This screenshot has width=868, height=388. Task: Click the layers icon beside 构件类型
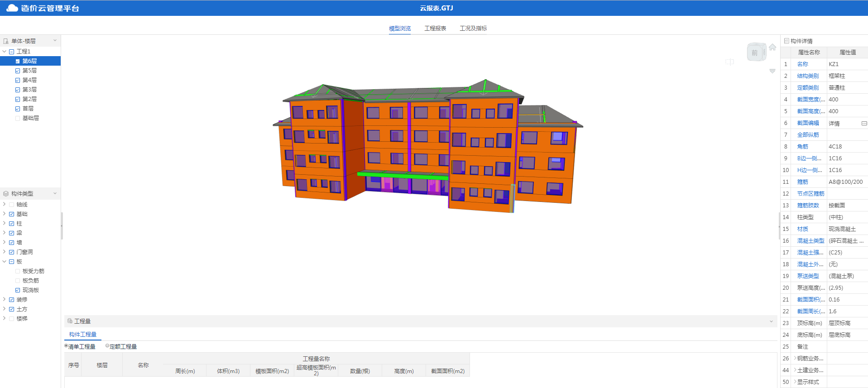pyautogui.click(x=6, y=193)
